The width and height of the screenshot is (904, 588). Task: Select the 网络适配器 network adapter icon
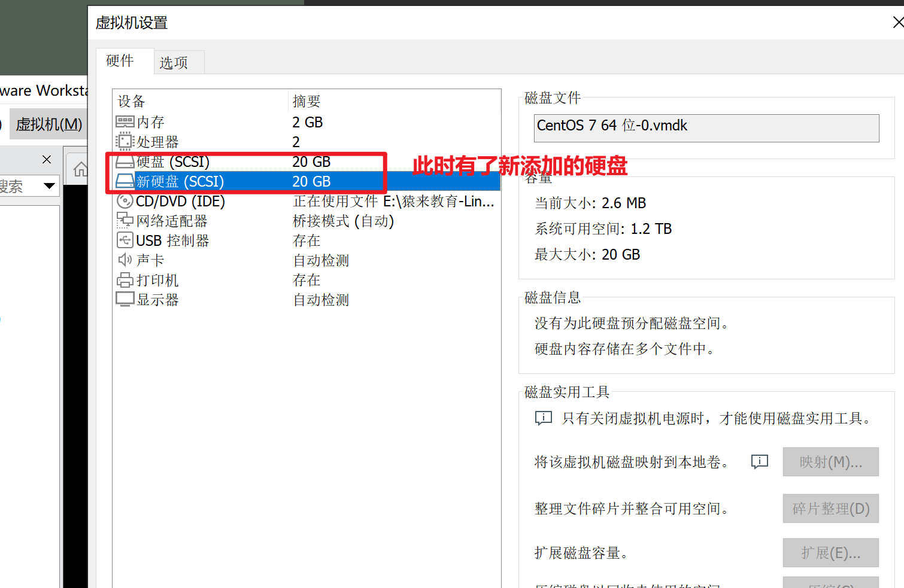(124, 221)
